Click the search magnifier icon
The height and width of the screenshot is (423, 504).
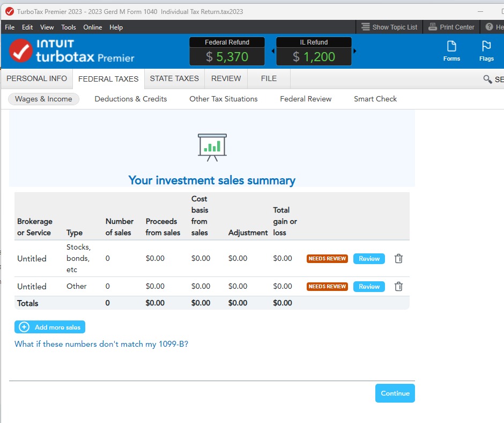point(487,79)
